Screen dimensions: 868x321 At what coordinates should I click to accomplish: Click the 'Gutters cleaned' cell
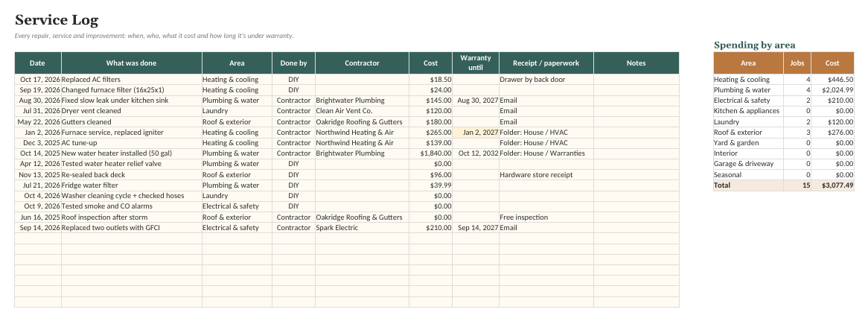click(131, 121)
